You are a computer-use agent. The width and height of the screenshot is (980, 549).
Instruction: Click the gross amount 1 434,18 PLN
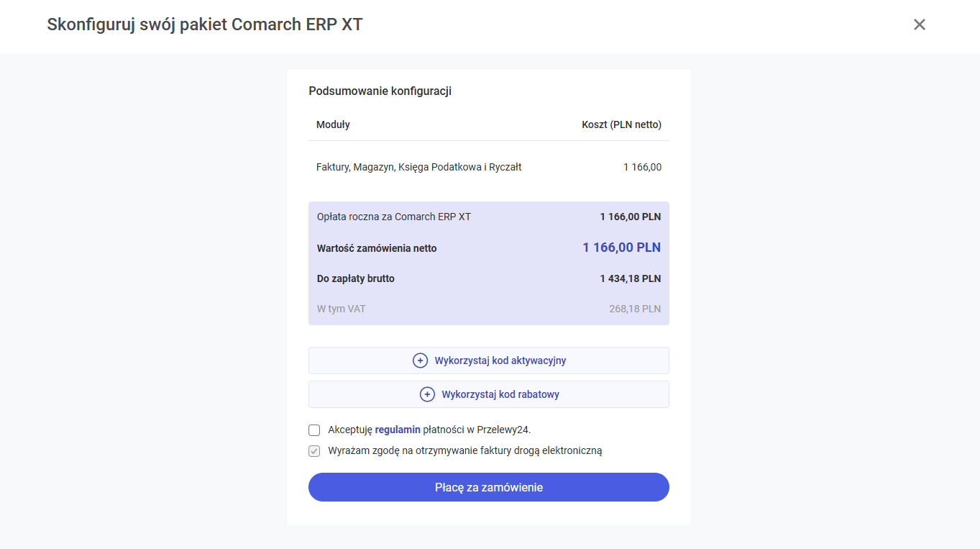630,278
